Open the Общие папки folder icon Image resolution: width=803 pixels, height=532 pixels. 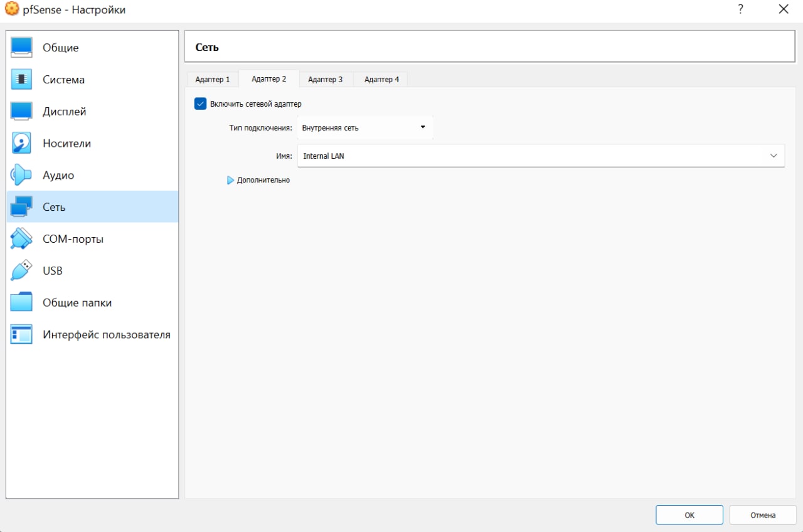(21, 302)
